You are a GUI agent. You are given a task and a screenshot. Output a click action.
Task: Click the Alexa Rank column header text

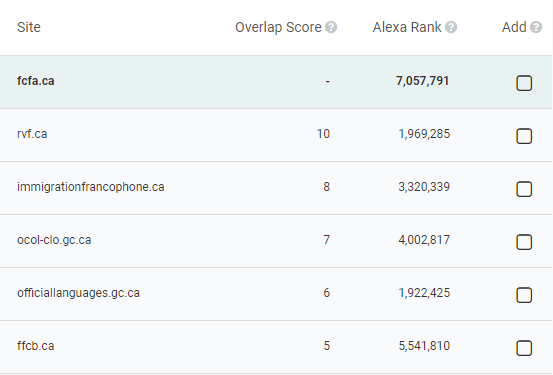click(407, 27)
